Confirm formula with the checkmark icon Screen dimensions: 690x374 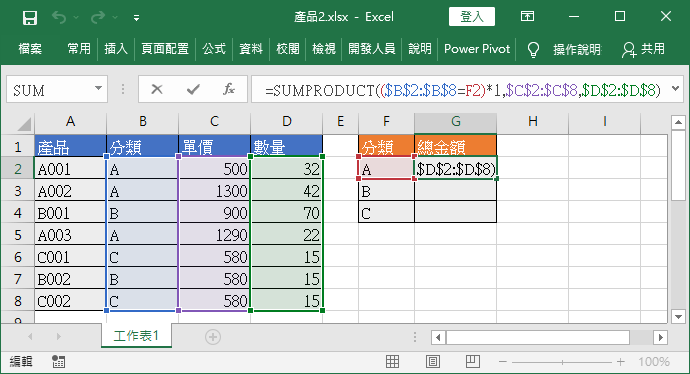193,89
